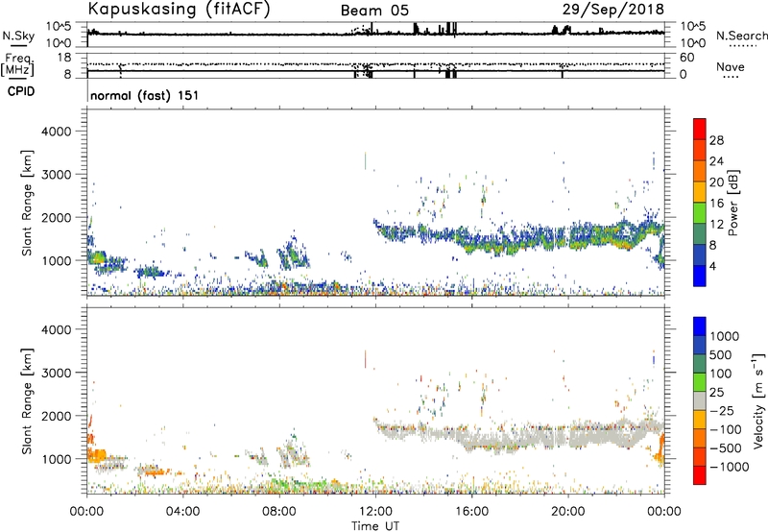This screenshot has width=768, height=532.
Task: Click the '04:00' time axis label
Action: click(x=182, y=512)
